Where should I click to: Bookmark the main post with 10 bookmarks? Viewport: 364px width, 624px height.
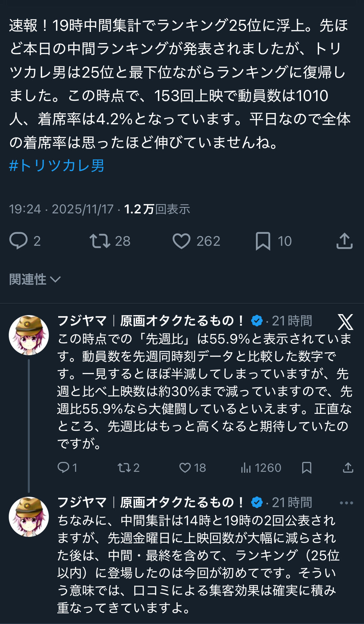[263, 241]
